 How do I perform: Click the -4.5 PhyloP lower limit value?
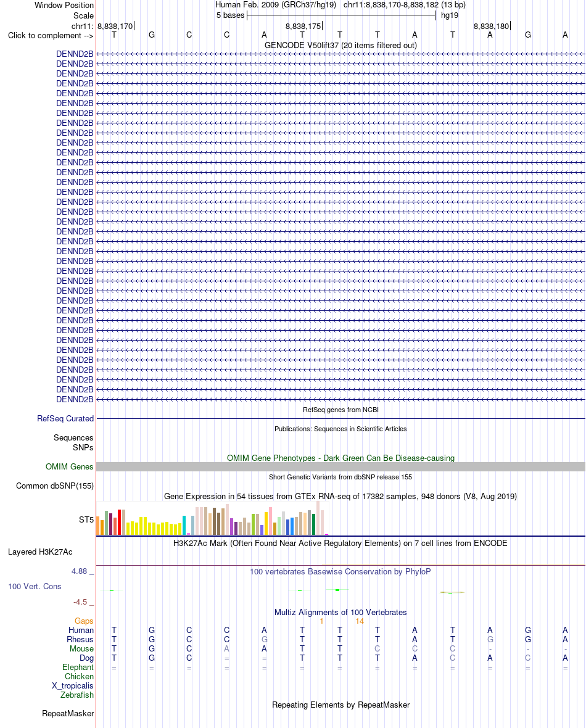pyautogui.click(x=80, y=602)
